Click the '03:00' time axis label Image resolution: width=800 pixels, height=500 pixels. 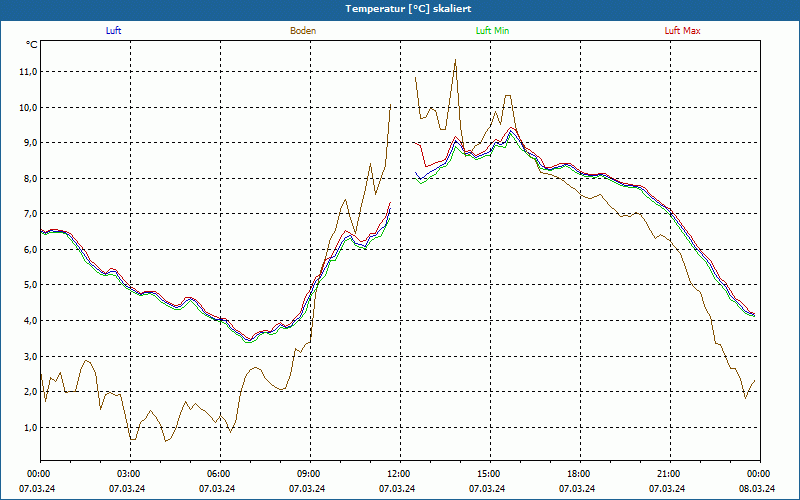pos(130,474)
